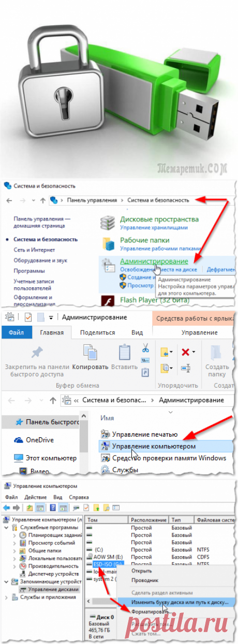Click Программы sidebar link
The width and height of the screenshot is (238, 644).
pos(29,270)
